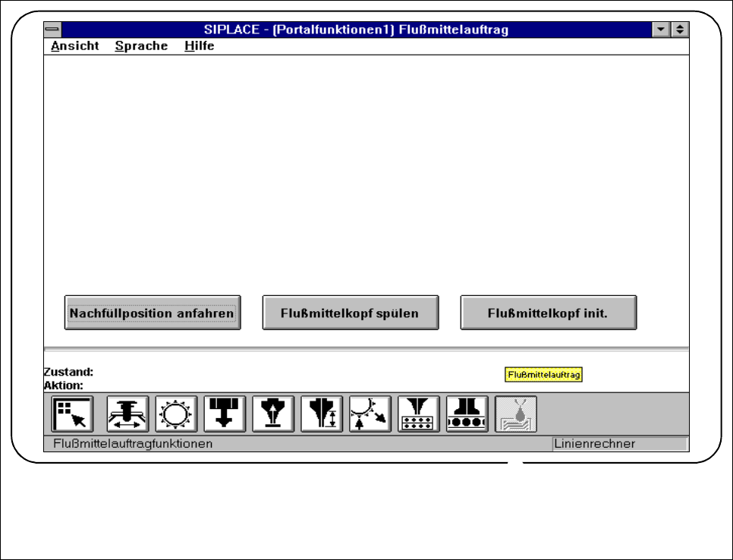Click the yellow Flußmittelauftrag tooltip
This screenshot has height=560, width=733.
click(543, 375)
